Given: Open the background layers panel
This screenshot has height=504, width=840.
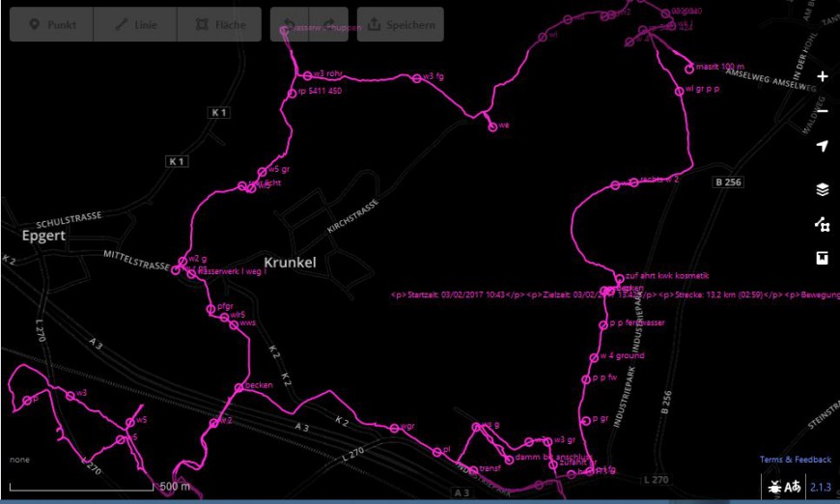Looking at the screenshot, I should click(823, 189).
